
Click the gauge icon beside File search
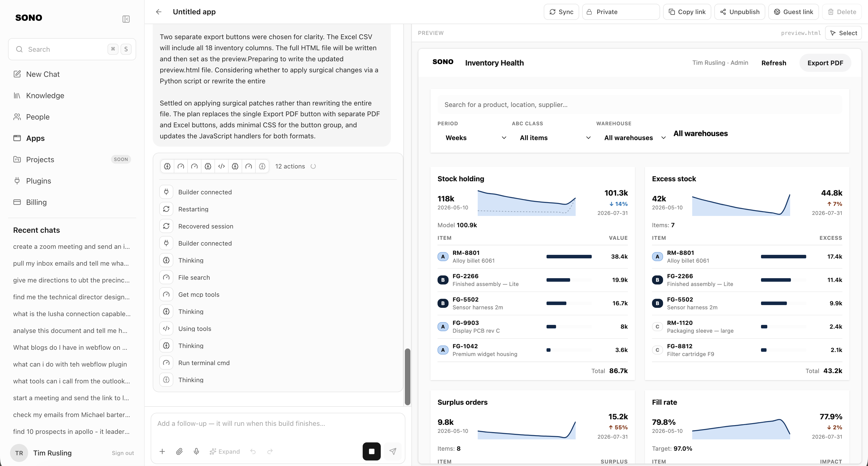166,277
